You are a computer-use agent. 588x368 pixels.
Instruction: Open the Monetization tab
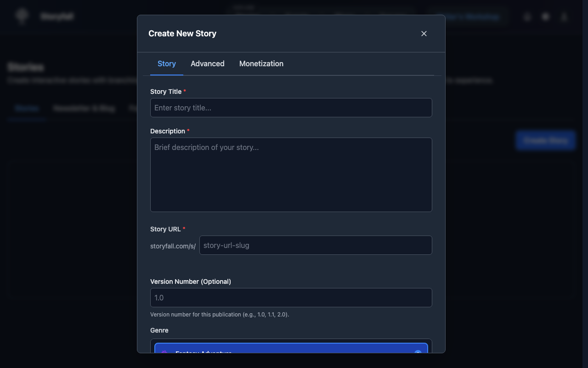click(261, 63)
